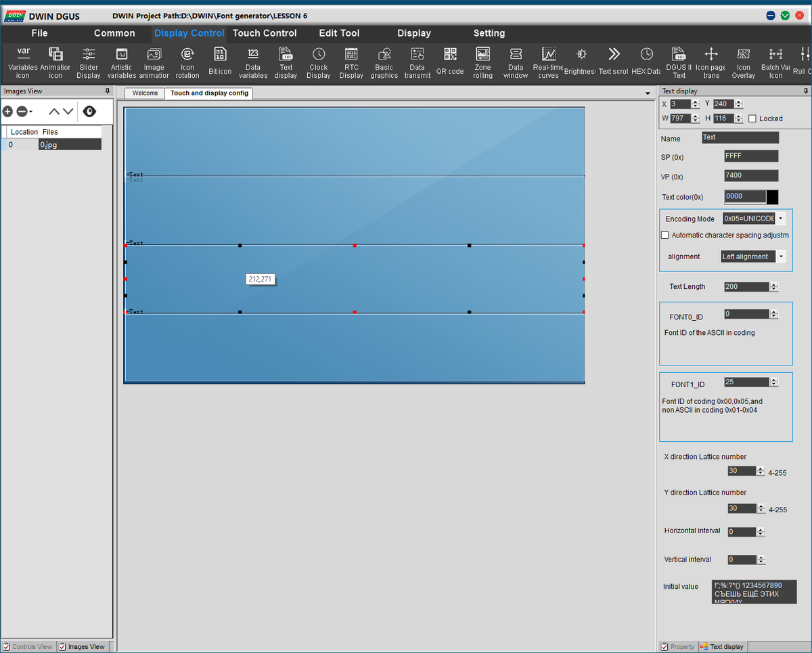Open the Display menu
812x653 pixels.
[x=414, y=33]
